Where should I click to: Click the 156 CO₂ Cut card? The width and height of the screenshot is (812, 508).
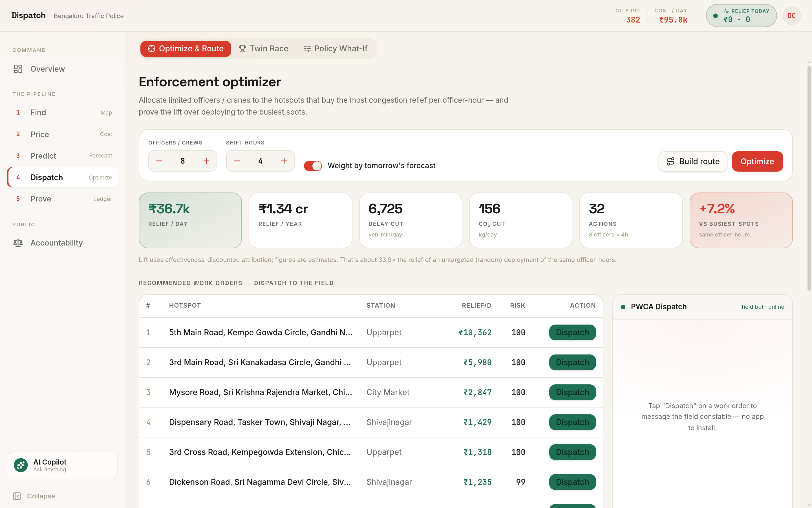520,220
